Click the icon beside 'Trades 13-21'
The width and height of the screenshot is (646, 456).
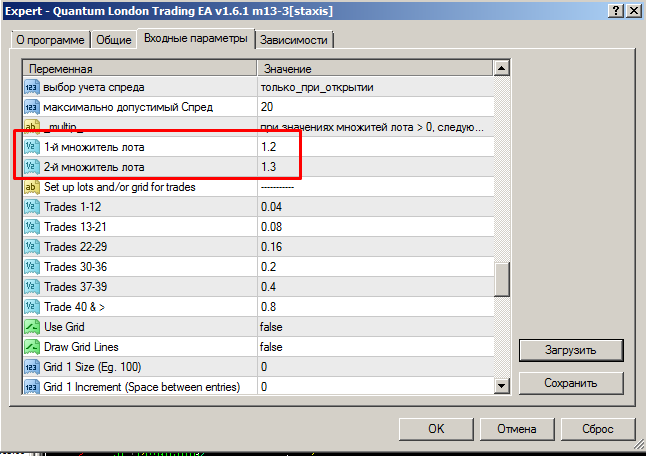pyautogui.click(x=32, y=227)
